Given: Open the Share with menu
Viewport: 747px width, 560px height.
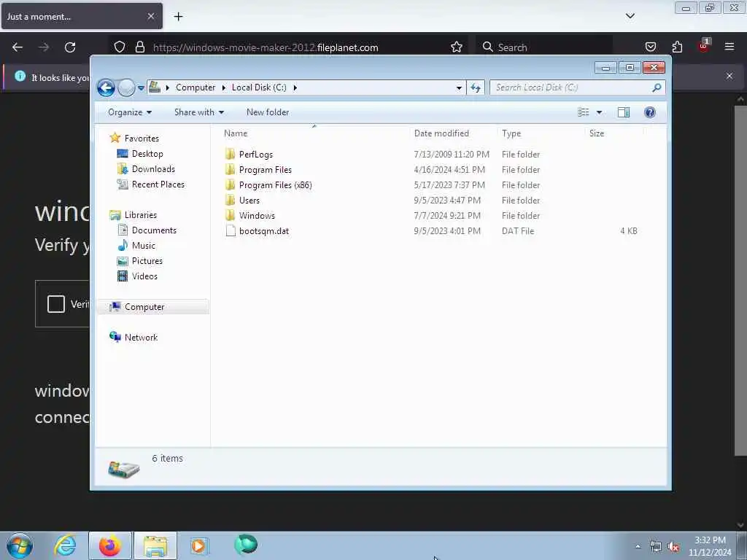Looking at the screenshot, I should point(198,112).
